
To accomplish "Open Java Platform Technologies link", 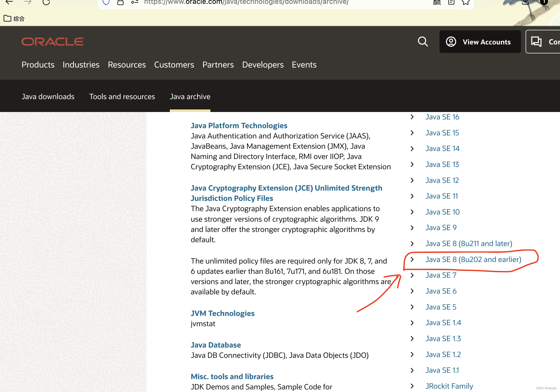I will (239, 126).
